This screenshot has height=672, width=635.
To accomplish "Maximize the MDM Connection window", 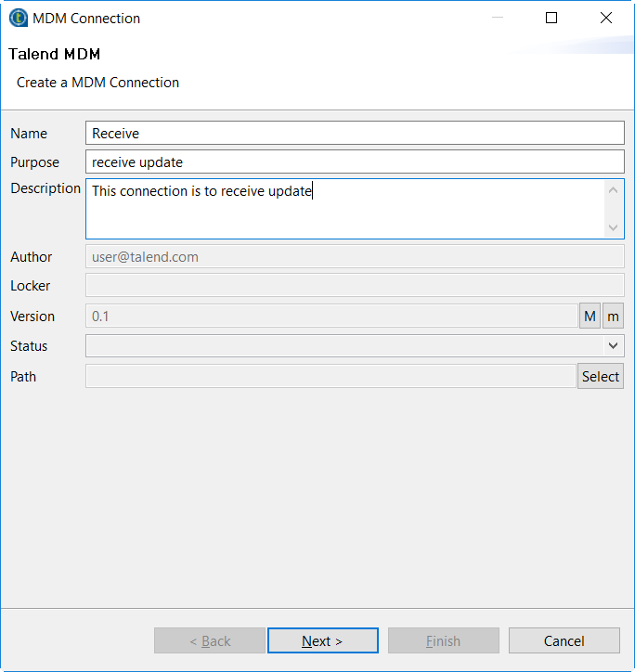I will pyautogui.click(x=551, y=18).
